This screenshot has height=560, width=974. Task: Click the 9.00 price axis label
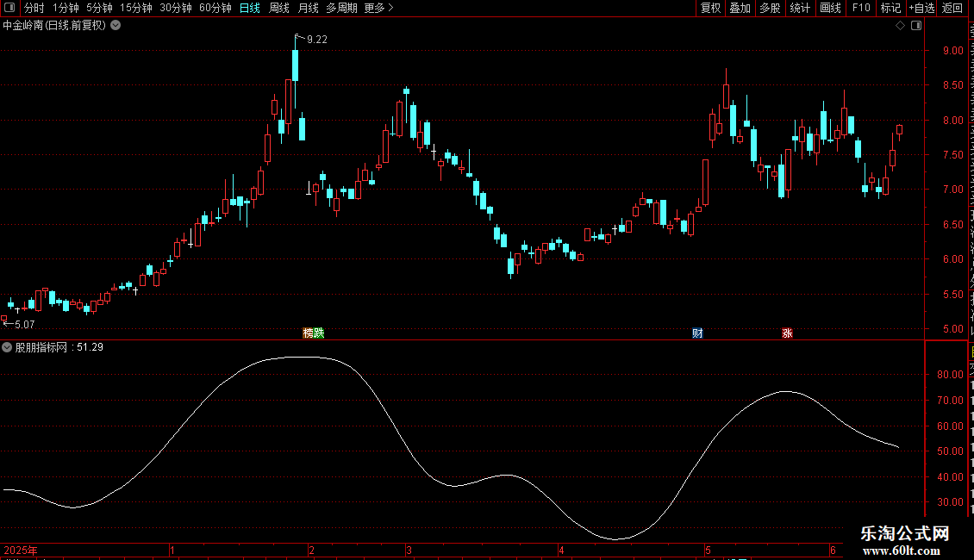952,51
